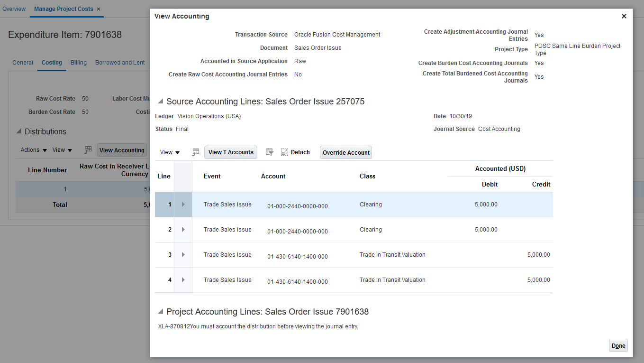
Task: Detach the source accounting lines table
Action: (x=295, y=152)
